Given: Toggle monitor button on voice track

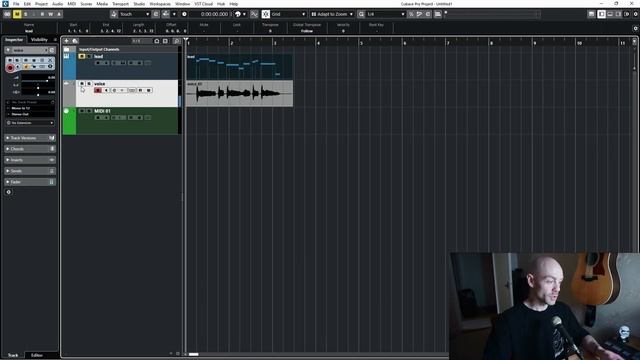Looking at the screenshot, I should [x=107, y=90].
